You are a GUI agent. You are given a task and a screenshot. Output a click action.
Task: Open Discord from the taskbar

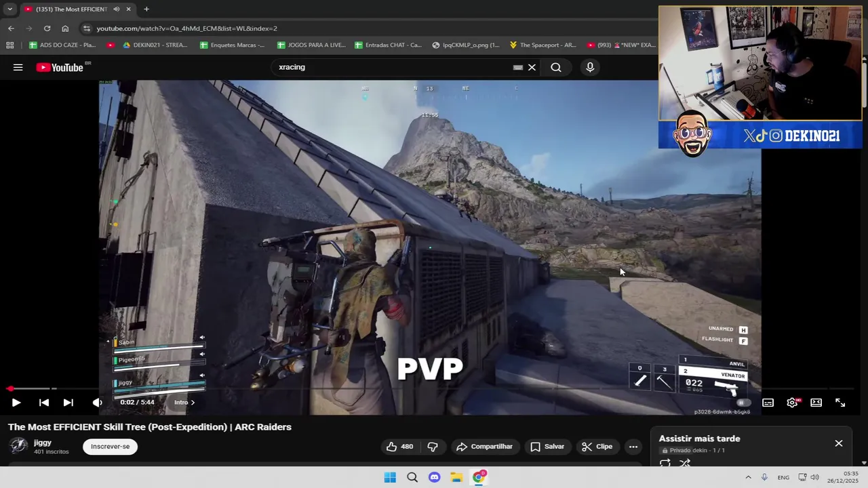435,477
